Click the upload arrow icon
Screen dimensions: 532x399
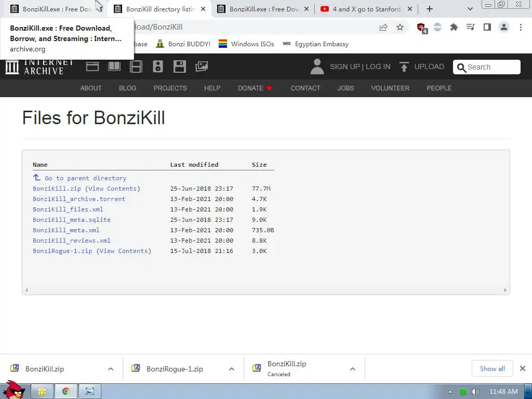click(404, 66)
